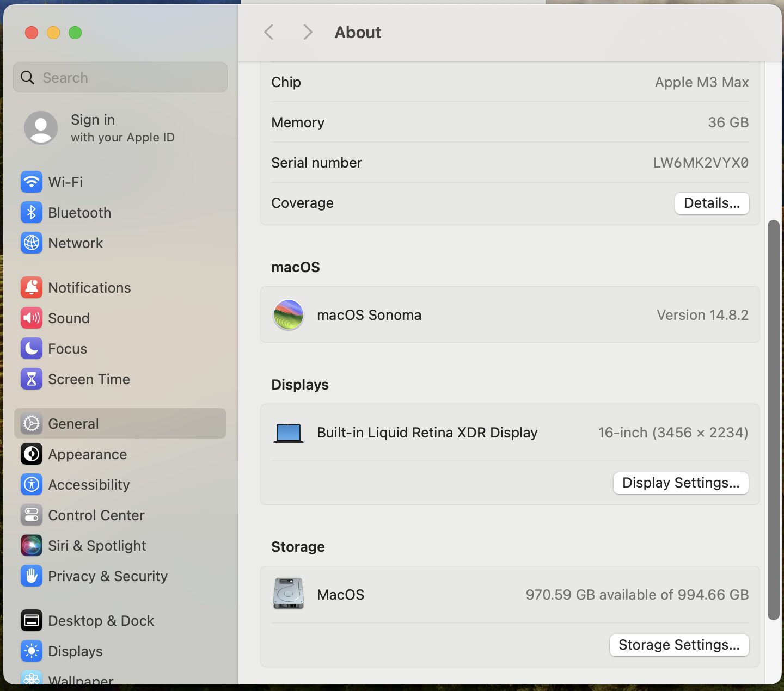Open Display Settings for the Retina display
Image resolution: width=784 pixels, height=691 pixels.
click(681, 483)
